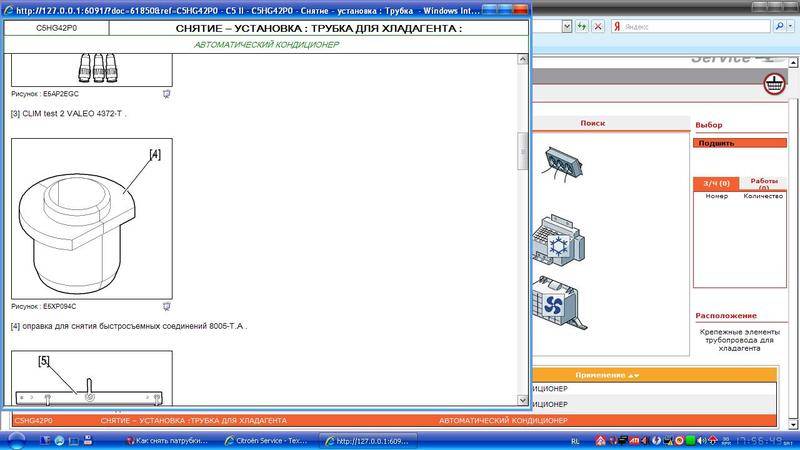The width and height of the screenshot is (800, 450).
Task: Click the air conditioning snowflake unit icon
Action: (x=559, y=240)
